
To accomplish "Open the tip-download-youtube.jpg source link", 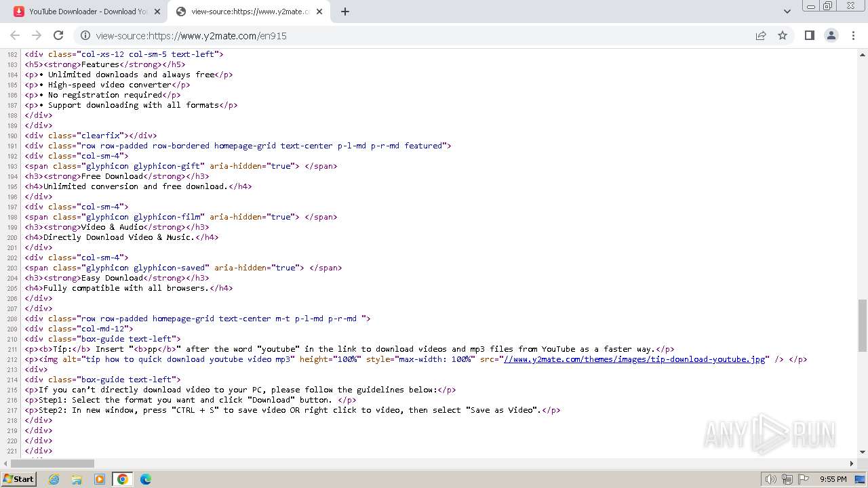I will (x=634, y=359).
